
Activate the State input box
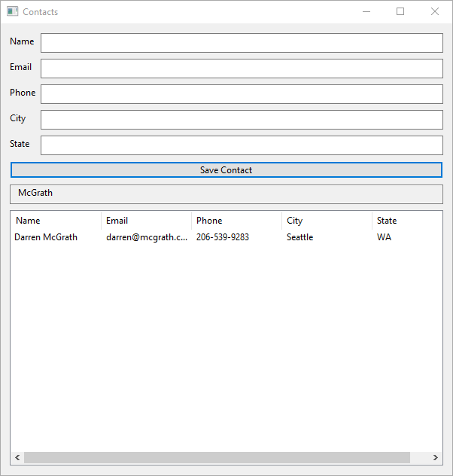point(242,145)
